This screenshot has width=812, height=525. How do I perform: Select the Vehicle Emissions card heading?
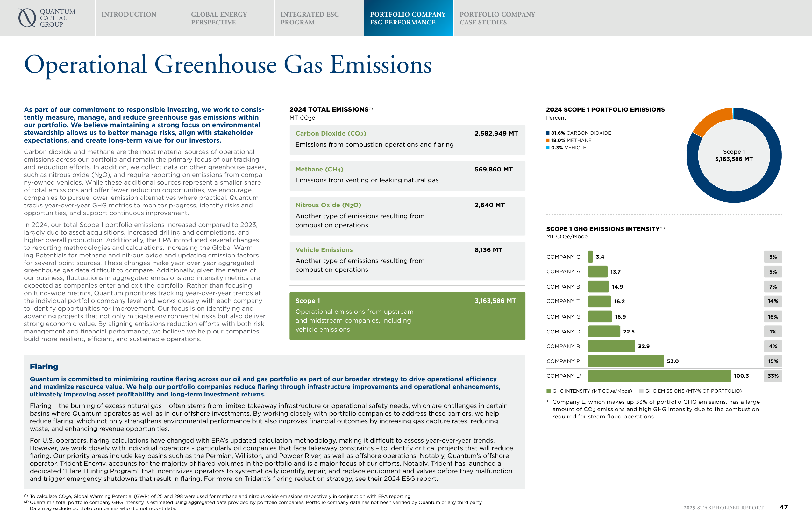coord(324,250)
